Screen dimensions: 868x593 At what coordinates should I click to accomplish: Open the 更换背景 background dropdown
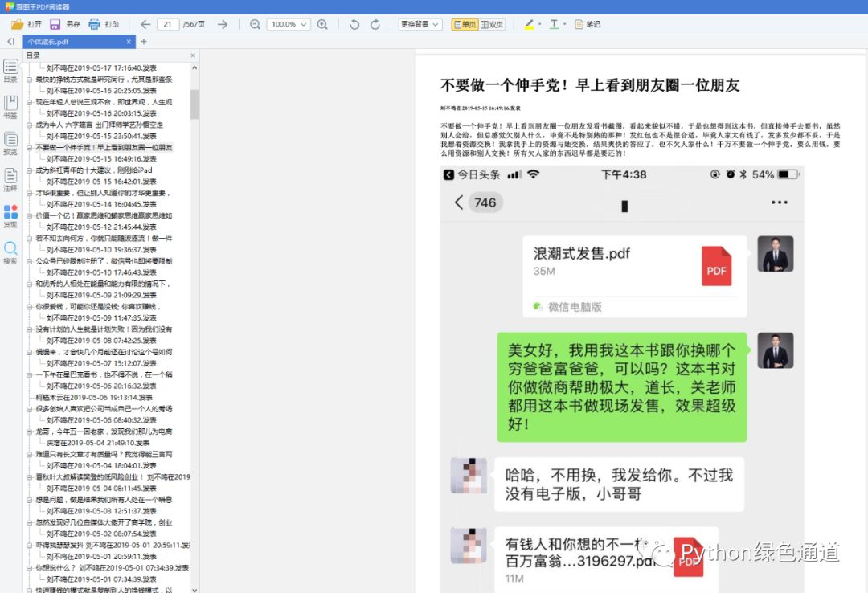(x=420, y=24)
